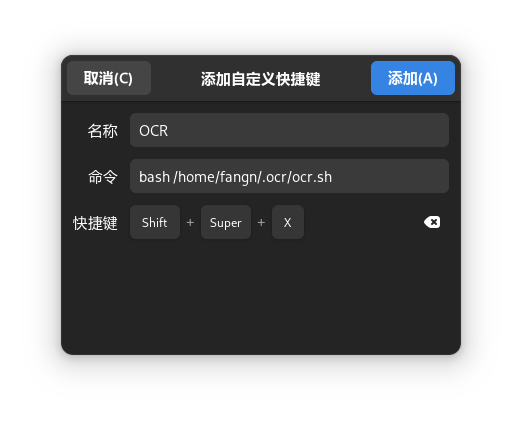Place the cursor on ocr.sh in the command

[312, 177]
